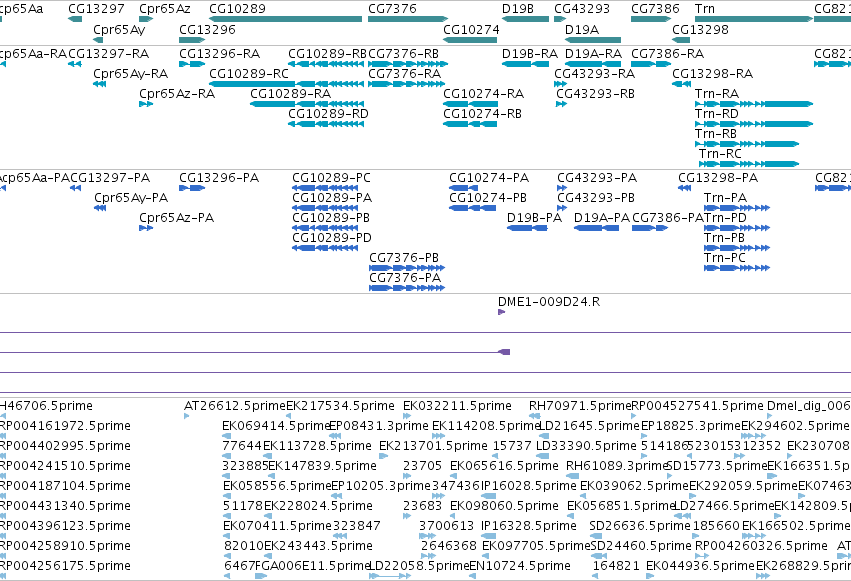Click the CG43293-RA transcript label

click(x=594, y=74)
